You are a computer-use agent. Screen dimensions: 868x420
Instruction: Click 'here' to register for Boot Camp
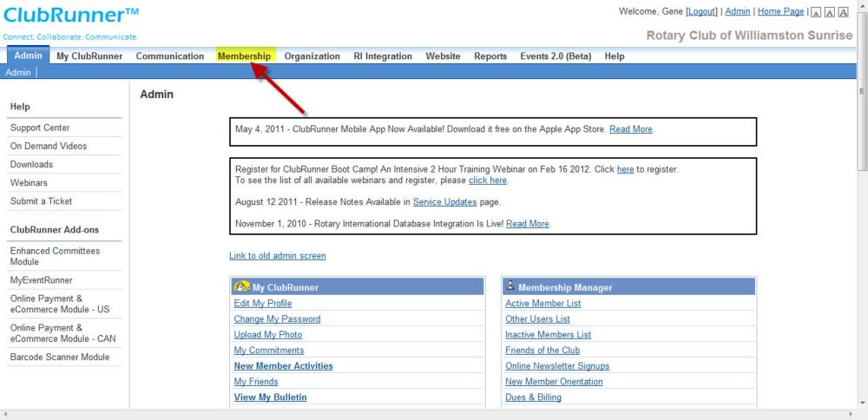[x=626, y=169]
